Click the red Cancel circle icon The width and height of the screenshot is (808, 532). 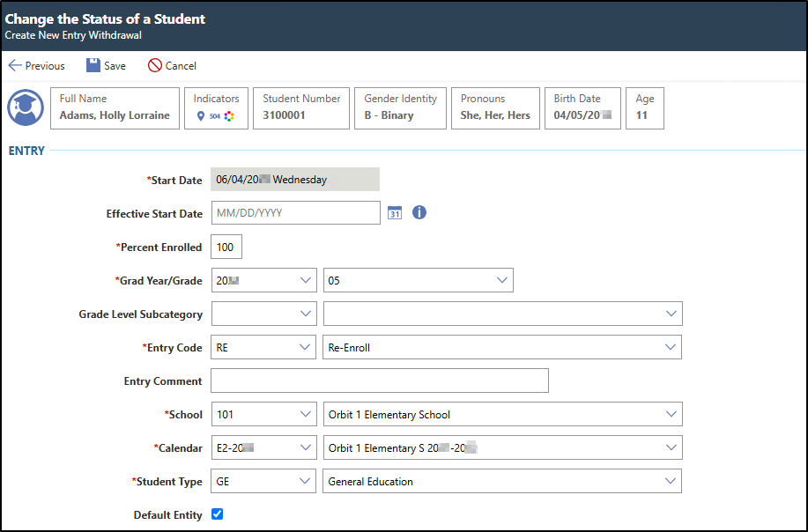155,65
